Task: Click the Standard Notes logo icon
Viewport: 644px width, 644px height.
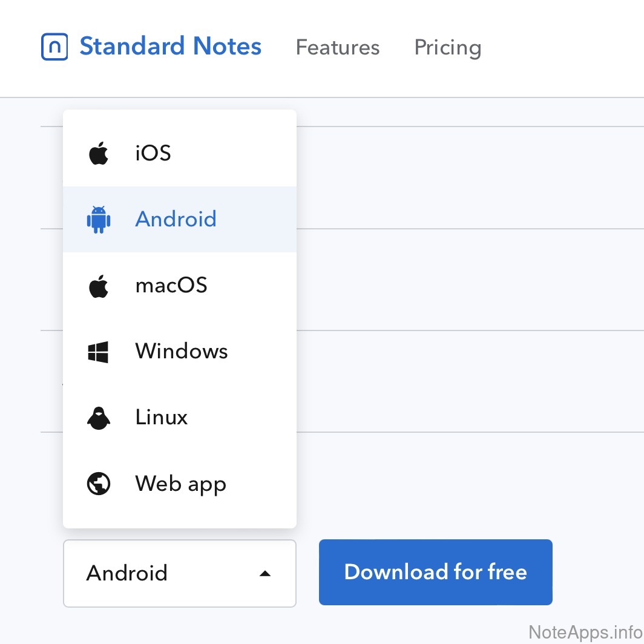Action: tap(54, 47)
